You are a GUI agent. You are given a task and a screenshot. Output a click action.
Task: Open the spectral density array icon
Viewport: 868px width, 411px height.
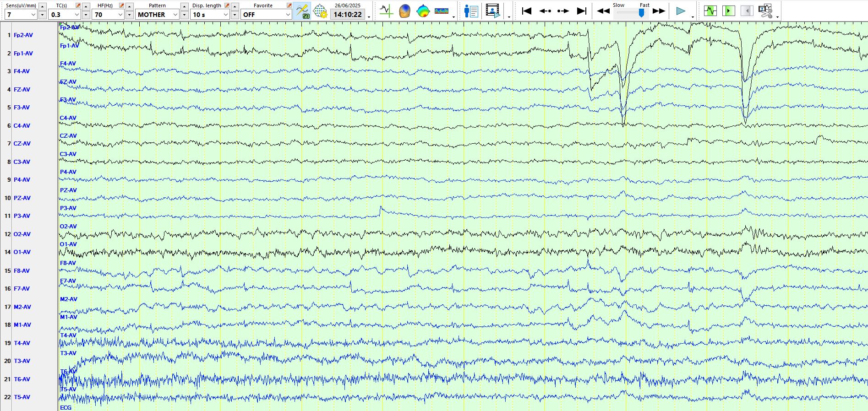point(442,11)
